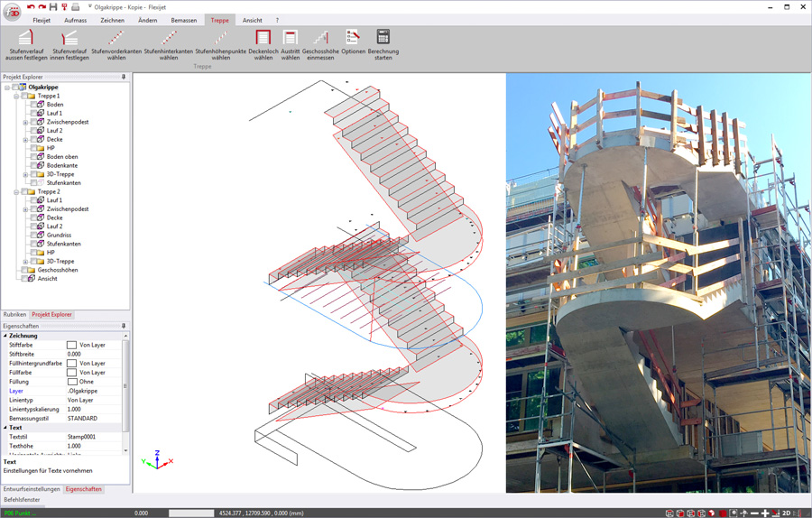The width and height of the screenshot is (812, 518).
Task: Click the 2D view status bar button
Action: (x=787, y=513)
